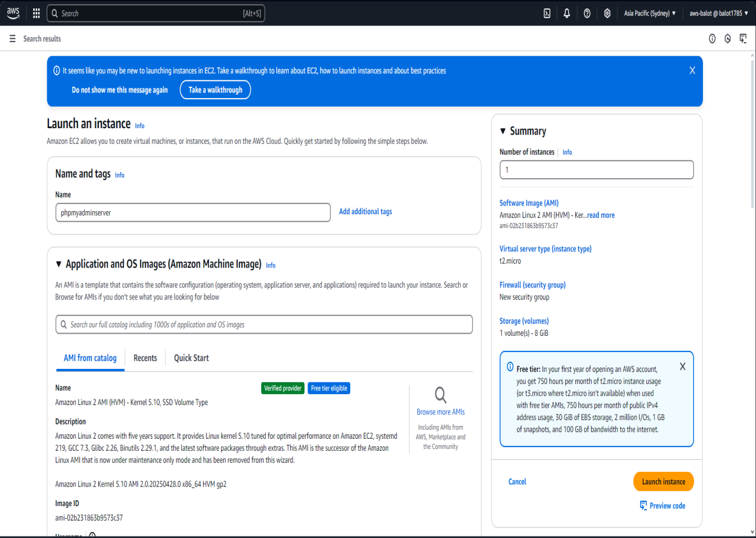Viewport: 756px width, 538px height.
Task: Click Do not show me this message again
Action: (x=120, y=90)
